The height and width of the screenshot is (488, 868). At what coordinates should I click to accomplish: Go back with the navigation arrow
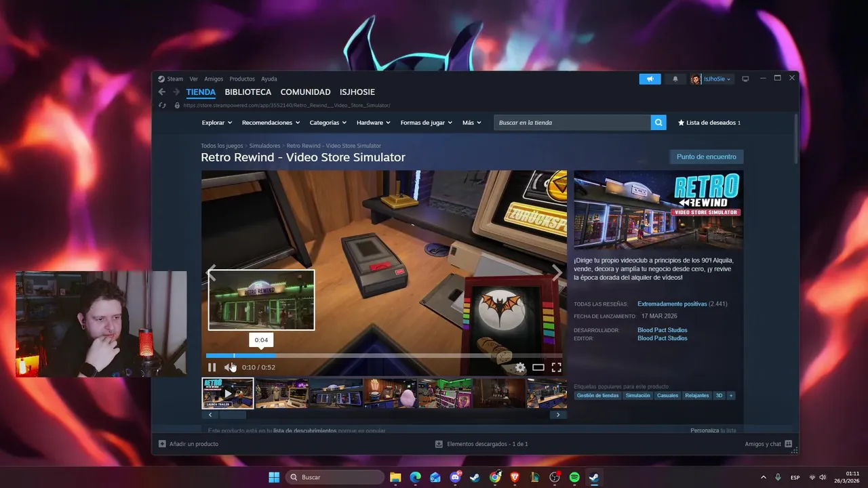pos(162,92)
